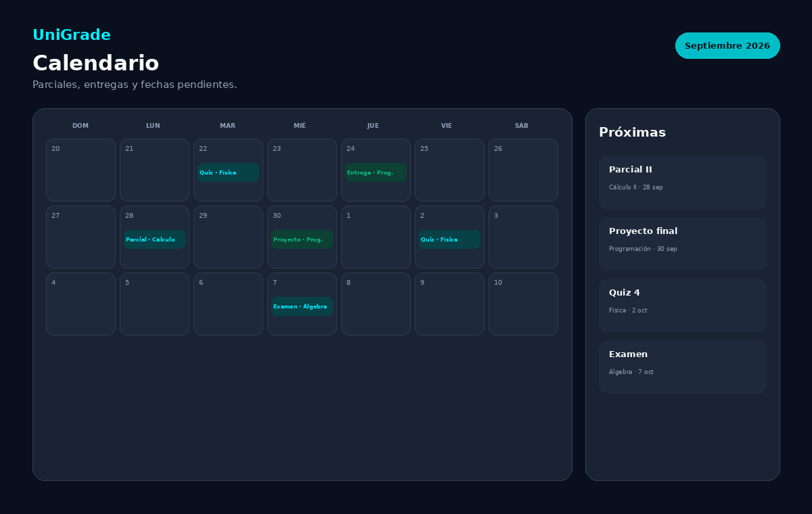Click the JUE weekday header

tap(373, 126)
